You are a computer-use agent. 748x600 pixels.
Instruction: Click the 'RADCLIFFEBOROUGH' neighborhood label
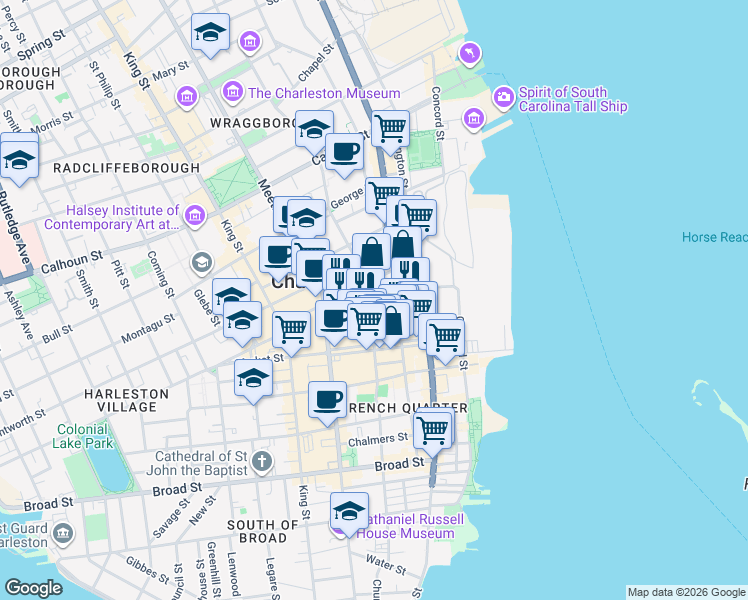[126, 168]
